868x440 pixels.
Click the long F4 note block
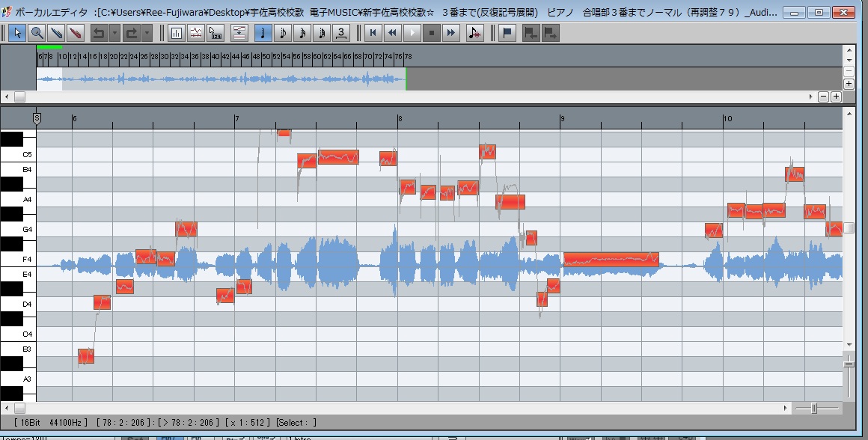(x=611, y=260)
